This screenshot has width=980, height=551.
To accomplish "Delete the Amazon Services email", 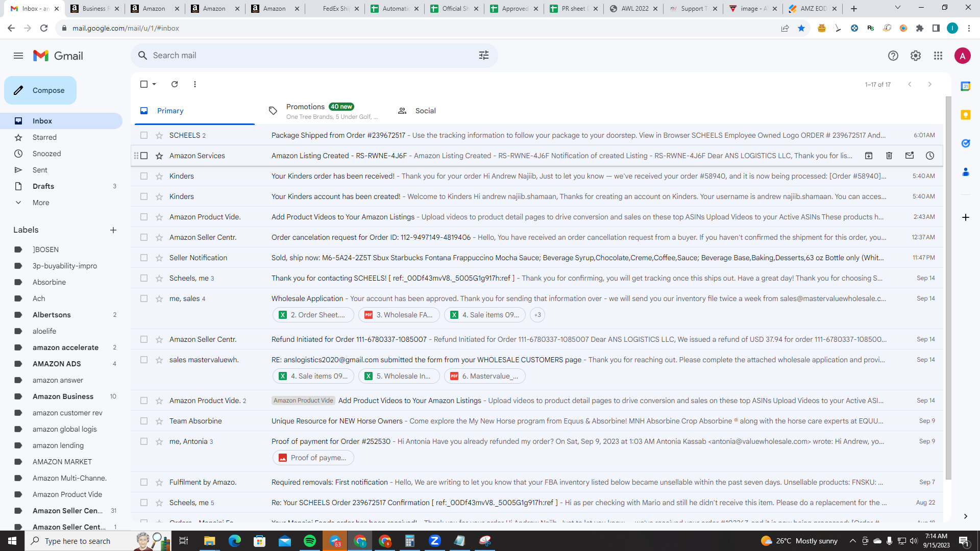I will pyautogui.click(x=889, y=156).
